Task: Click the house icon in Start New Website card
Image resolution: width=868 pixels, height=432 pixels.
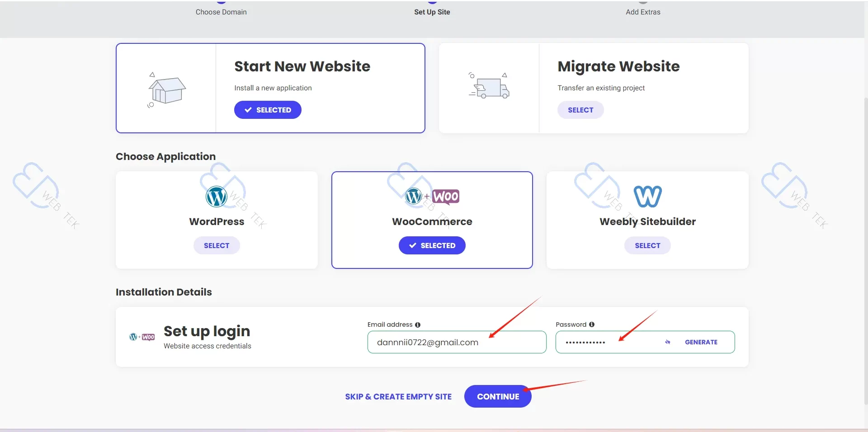Action: click(x=167, y=89)
